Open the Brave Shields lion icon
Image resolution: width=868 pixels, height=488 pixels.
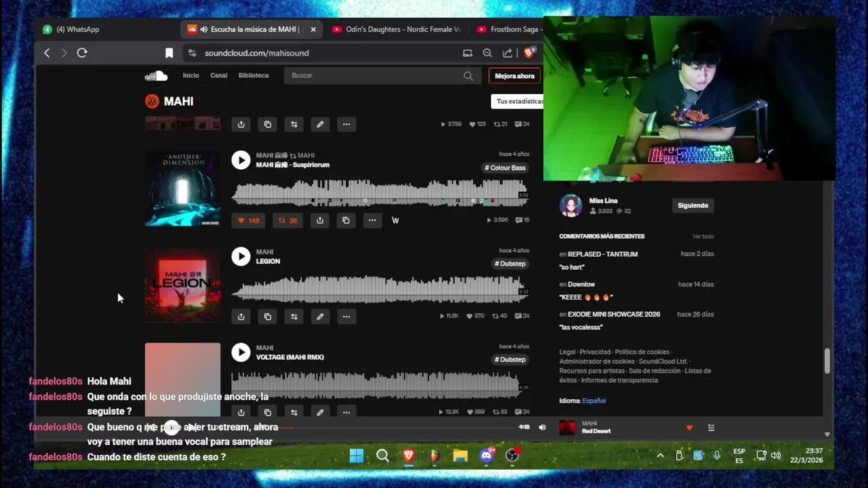pyautogui.click(x=529, y=53)
